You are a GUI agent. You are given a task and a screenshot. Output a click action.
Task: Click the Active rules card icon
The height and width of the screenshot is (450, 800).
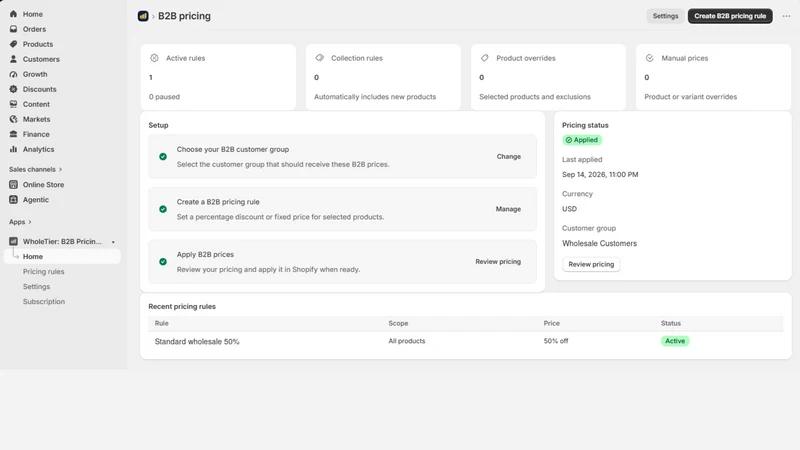[154, 58]
